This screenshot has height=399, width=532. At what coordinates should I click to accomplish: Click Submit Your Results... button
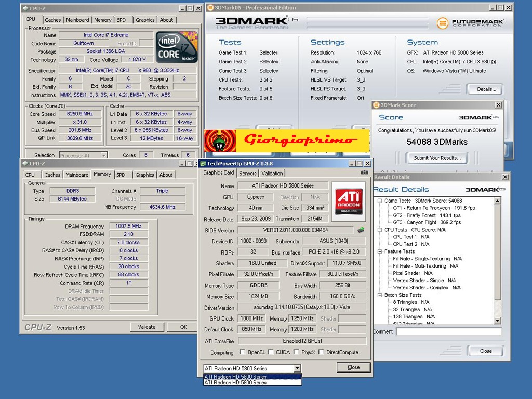pyautogui.click(x=437, y=158)
